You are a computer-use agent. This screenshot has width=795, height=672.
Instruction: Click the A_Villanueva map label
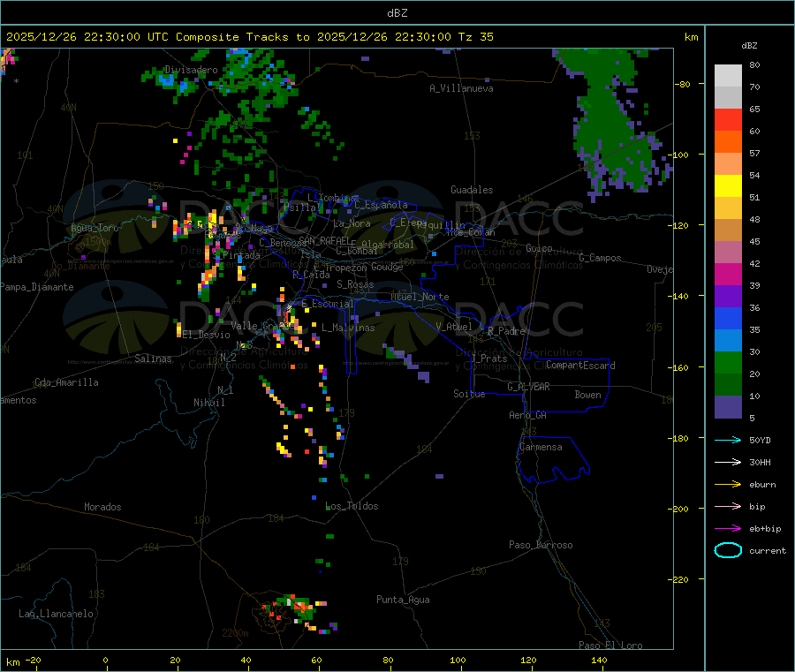[x=461, y=88]
